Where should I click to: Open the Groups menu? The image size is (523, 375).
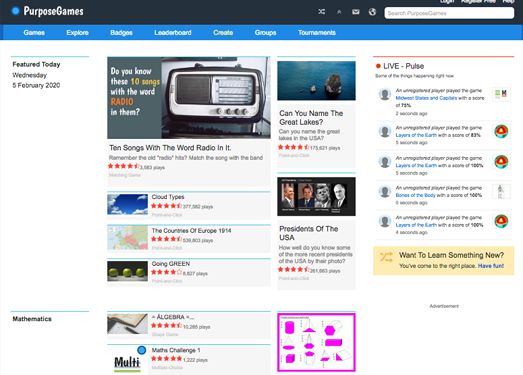coord(266,32)
